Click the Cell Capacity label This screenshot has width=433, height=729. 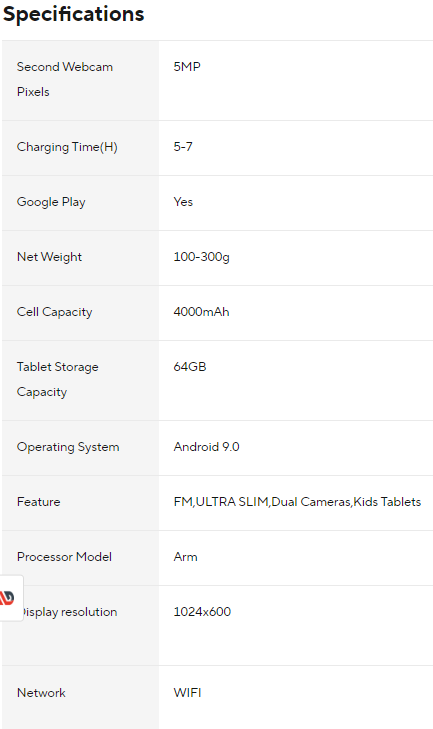coord(54,312)
